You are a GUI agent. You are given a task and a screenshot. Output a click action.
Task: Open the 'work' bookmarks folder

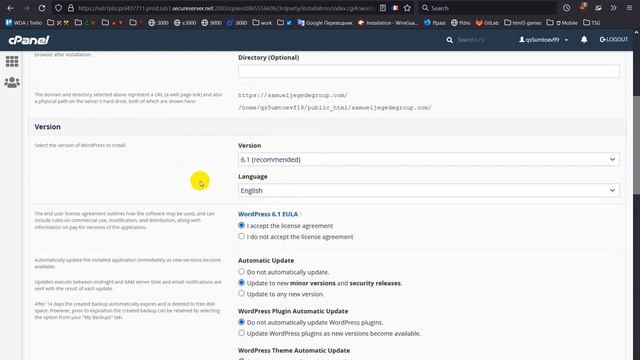click(x=262, y=23)
